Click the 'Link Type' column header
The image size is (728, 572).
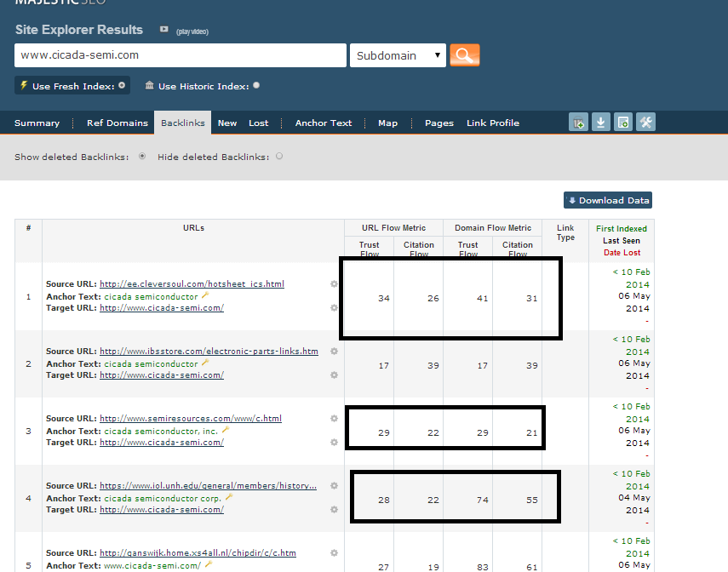(x=565, y=232)
